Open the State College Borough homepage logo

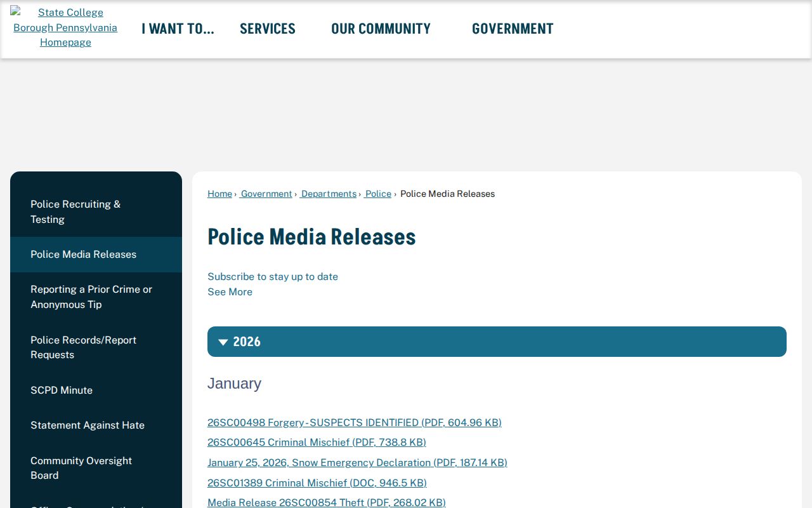click(65, 27)
